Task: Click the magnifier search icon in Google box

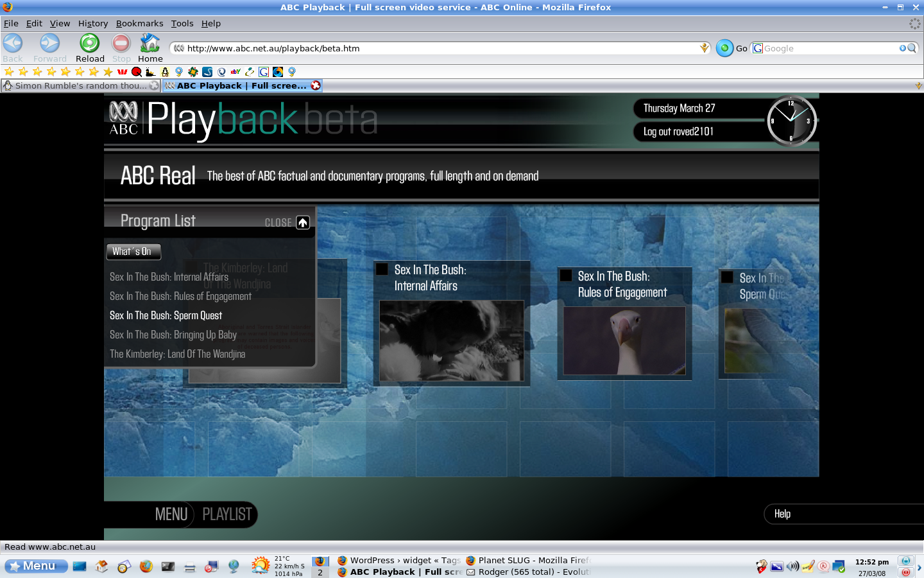Action: 911,48
